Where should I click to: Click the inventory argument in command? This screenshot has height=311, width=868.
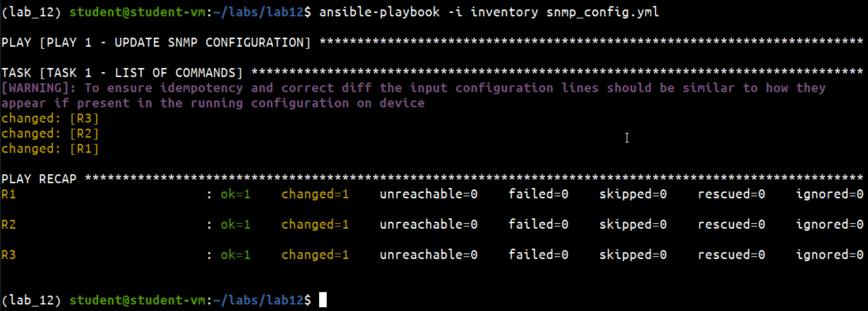504,12
